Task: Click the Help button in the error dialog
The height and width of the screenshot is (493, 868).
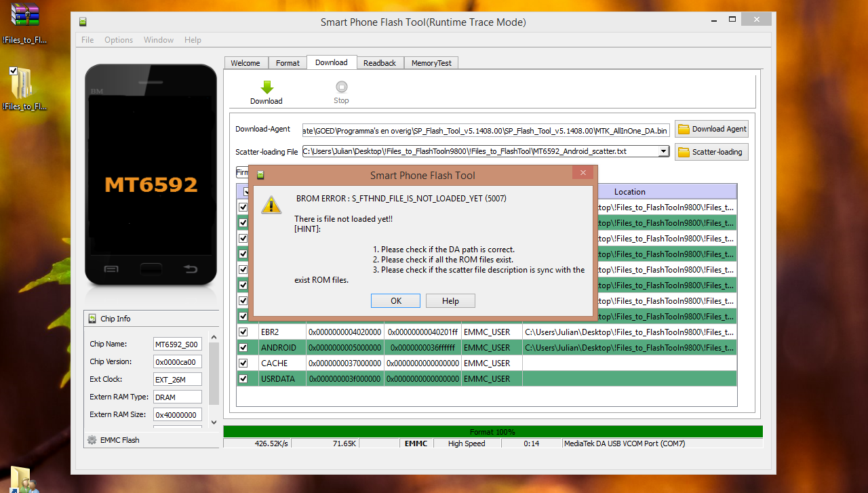Action: 450,301
